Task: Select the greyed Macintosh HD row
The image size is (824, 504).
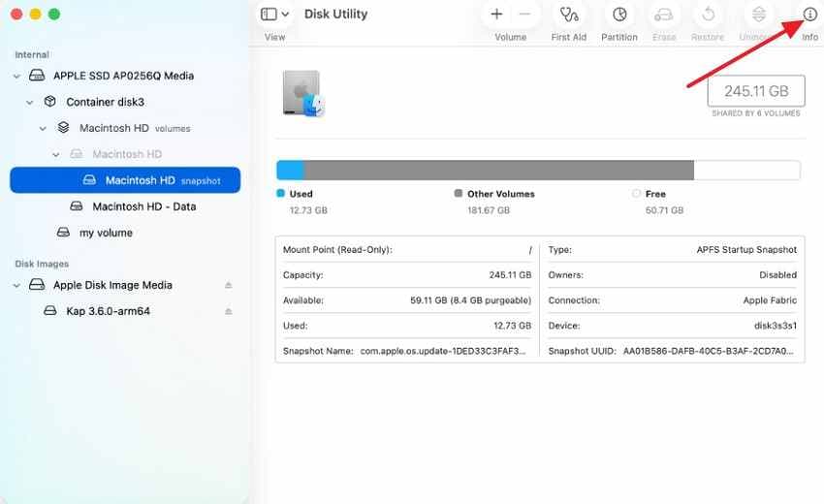Action: click(125, 154)
